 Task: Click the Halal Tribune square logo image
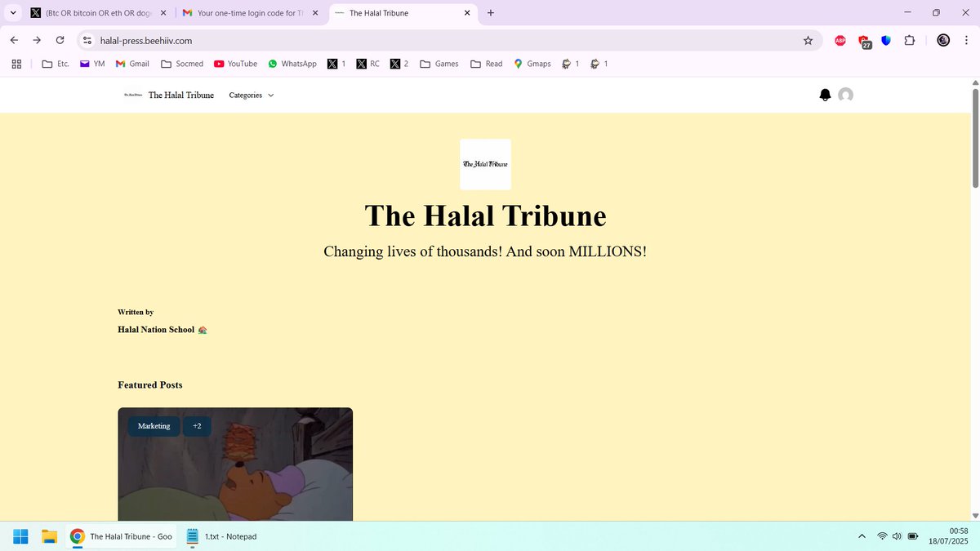[x=485, y=164]
